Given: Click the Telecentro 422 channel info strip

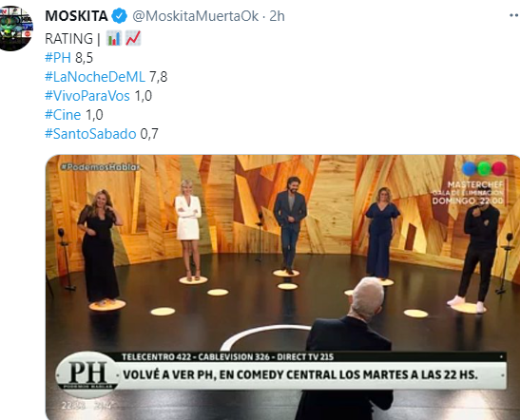Looking at the screenshot, I should [x=228, y=357].
